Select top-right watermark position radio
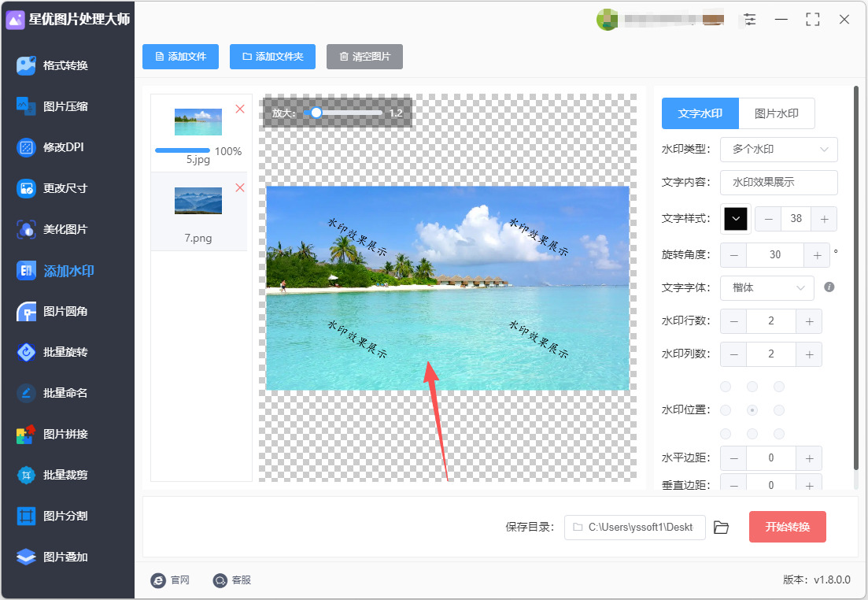 [x=779, y=387]
